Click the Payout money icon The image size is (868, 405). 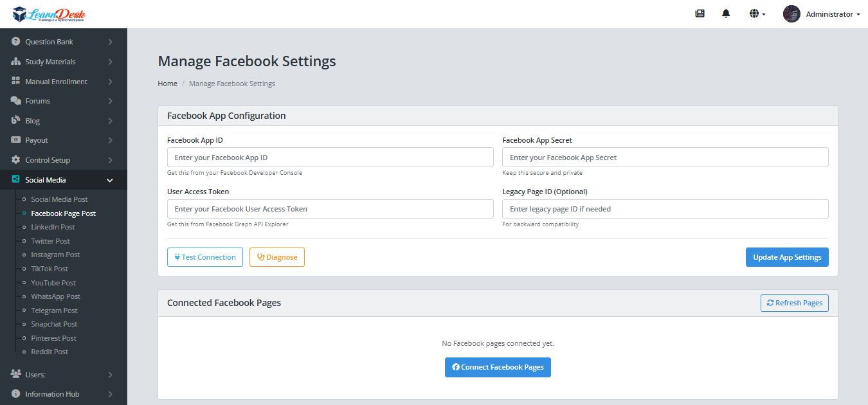point(16,140)
